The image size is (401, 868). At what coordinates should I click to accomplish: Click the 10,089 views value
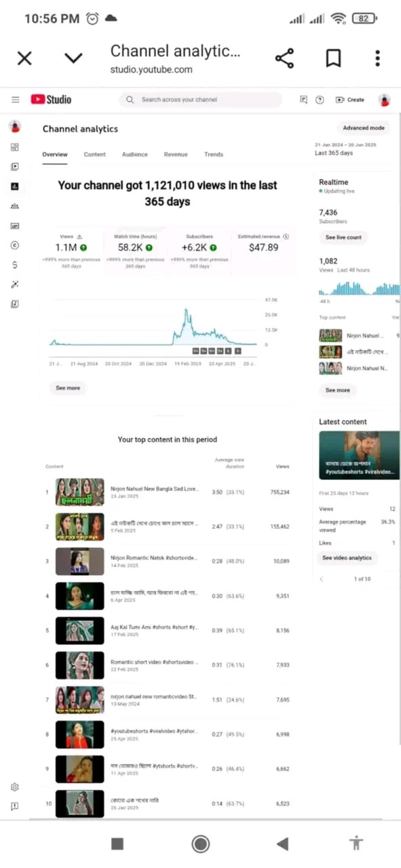281,561
